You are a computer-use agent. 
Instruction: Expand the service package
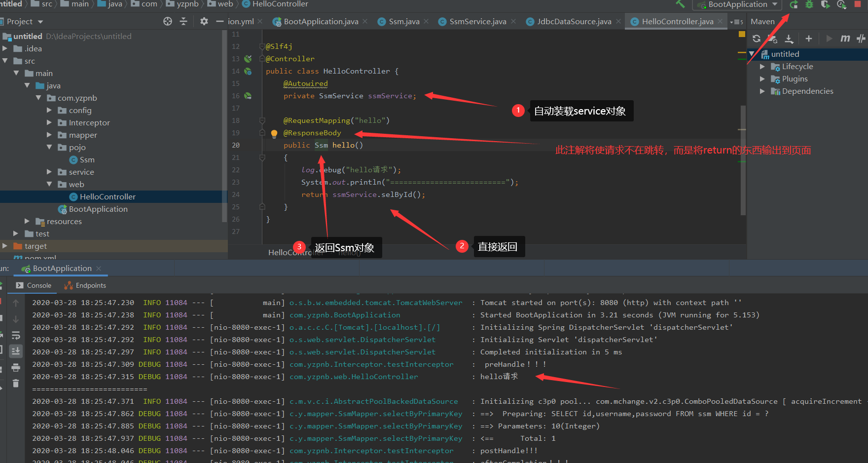(49, 172)
